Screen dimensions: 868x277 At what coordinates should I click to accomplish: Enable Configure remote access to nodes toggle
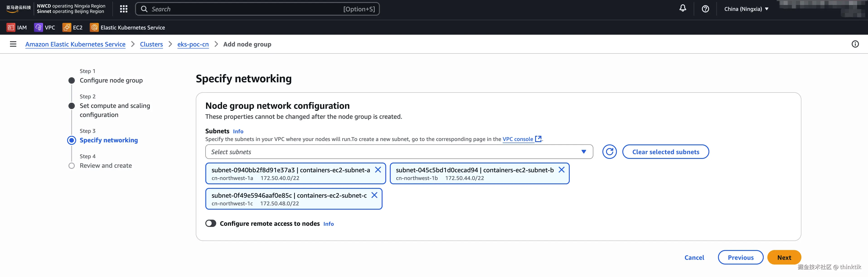click(x=211, y=224)
